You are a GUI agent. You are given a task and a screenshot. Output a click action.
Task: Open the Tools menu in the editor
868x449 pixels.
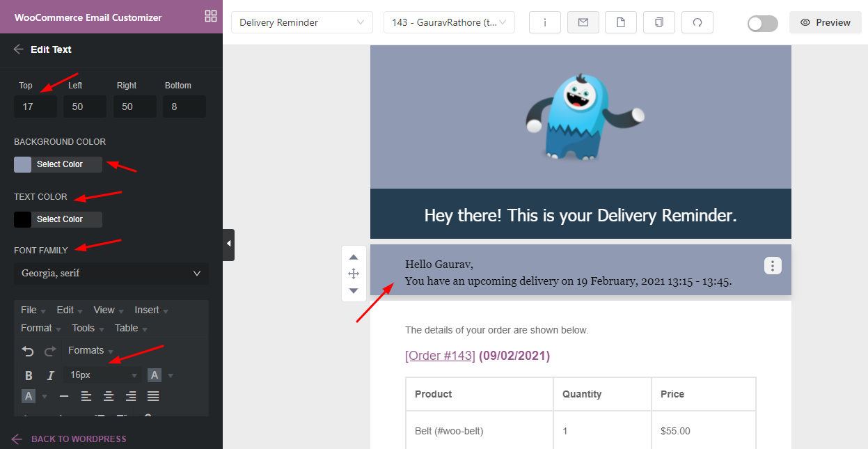[88, 328]
